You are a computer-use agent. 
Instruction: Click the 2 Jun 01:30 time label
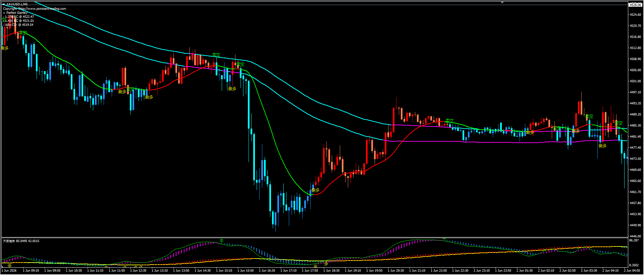pyautogui.click(x=525, y=271)
